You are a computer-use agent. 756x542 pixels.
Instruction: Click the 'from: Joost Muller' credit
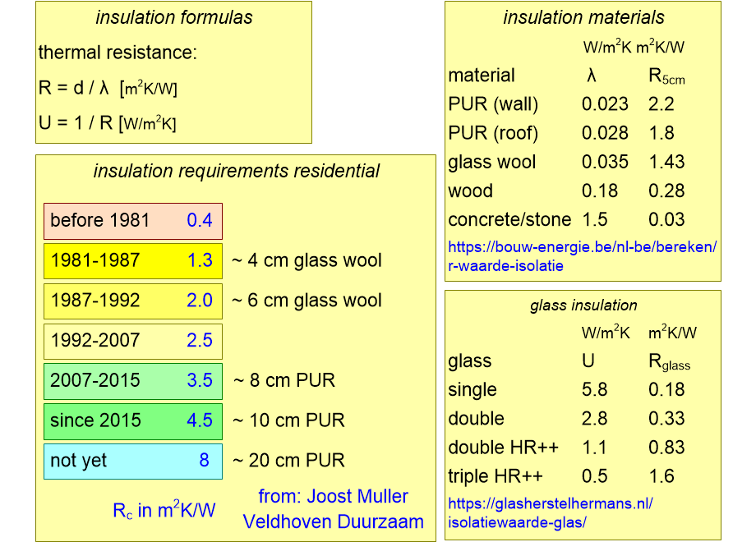333,496
